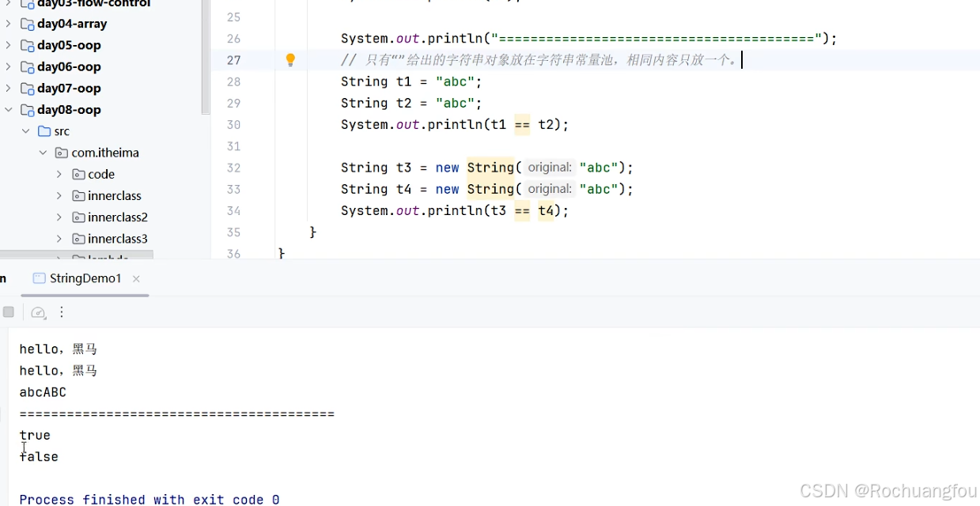Collapse the day08-oop module
Viewport: 980px width, 506px height.
6,109
